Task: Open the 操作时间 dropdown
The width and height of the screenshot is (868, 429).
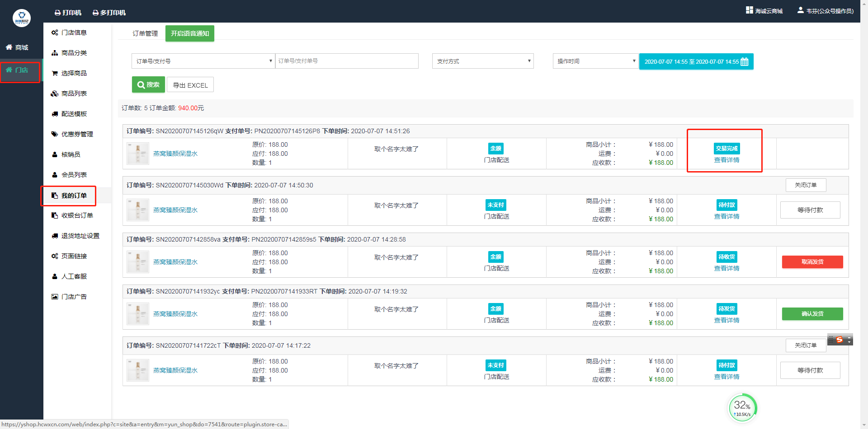Action: (595, 61)
